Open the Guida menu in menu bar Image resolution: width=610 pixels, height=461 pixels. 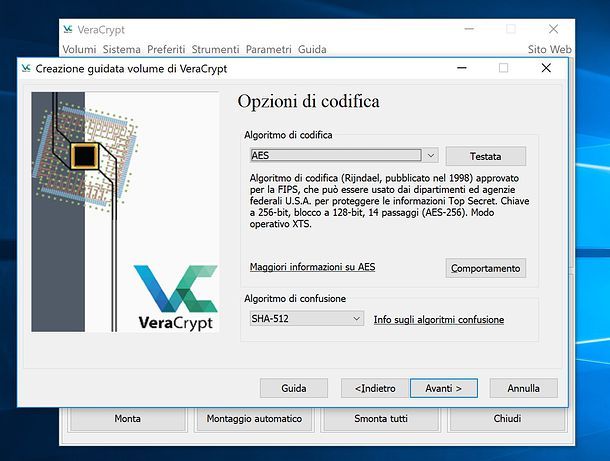[x=312, y=49]
